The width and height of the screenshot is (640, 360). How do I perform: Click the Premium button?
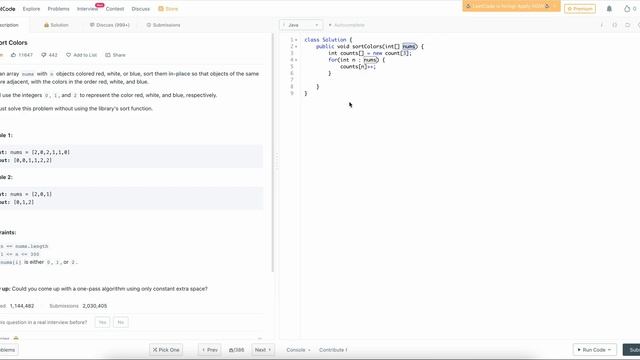click(580, 9)
